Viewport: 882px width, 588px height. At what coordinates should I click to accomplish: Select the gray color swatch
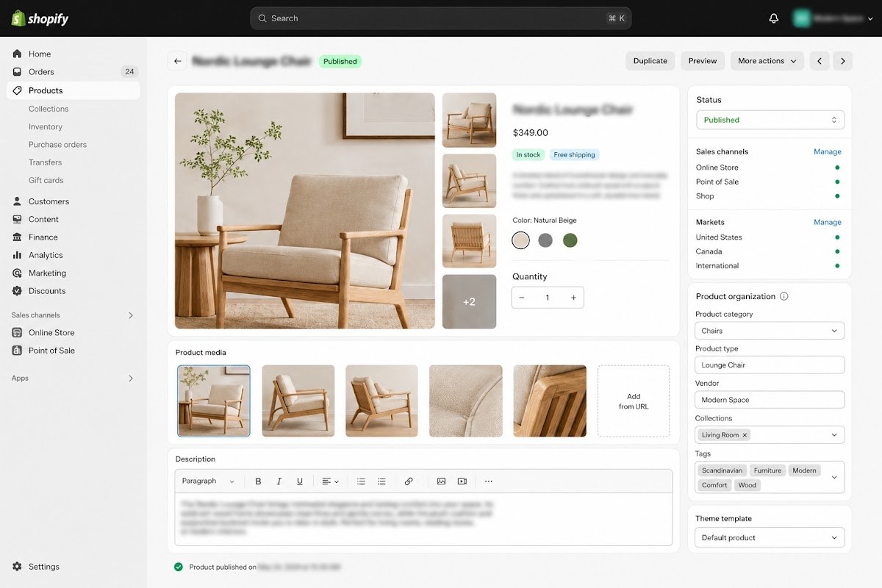coord(545,240)
